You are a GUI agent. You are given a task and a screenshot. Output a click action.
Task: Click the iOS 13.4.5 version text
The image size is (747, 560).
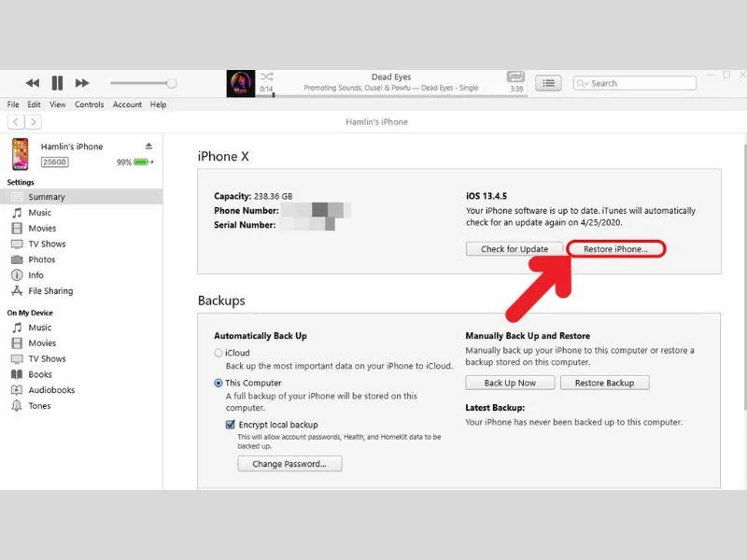click(x=486, y=196)
